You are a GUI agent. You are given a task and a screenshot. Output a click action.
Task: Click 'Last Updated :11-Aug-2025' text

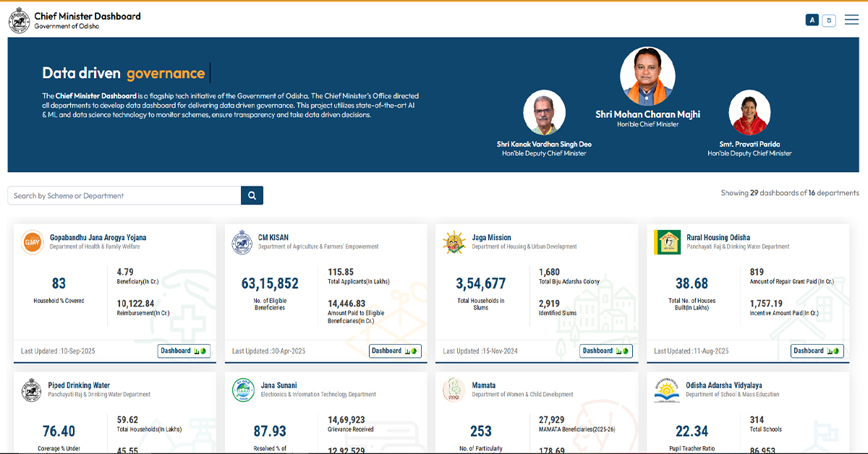[x=692, y=351]
